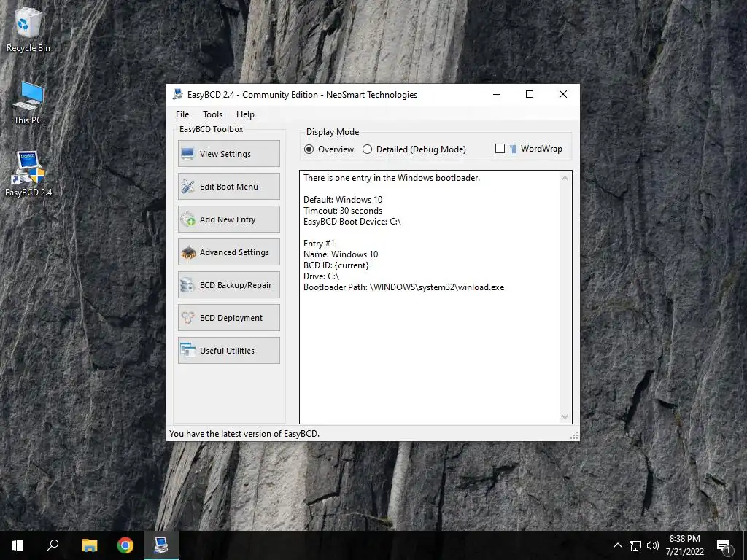This screenshot has height=560, width=747.
Task: Select the This PC desktop icon
Action: [x=28, y=103]
